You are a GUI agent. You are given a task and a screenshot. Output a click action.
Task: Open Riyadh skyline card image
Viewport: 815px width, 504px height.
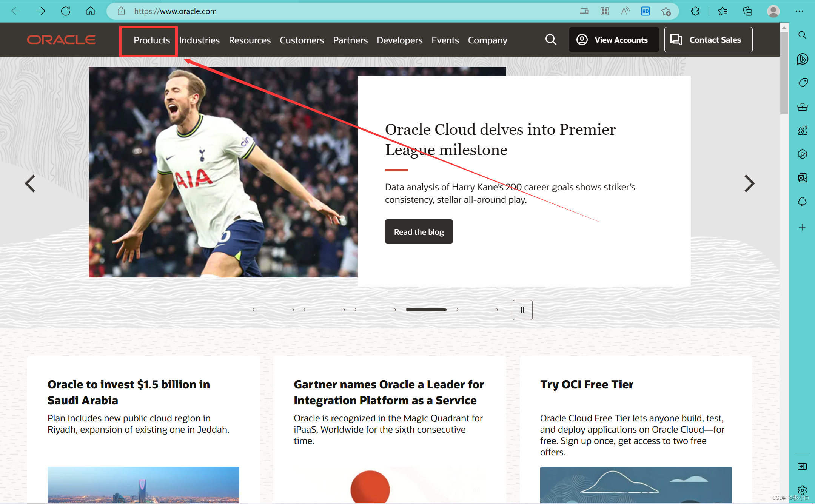point(143,485)
